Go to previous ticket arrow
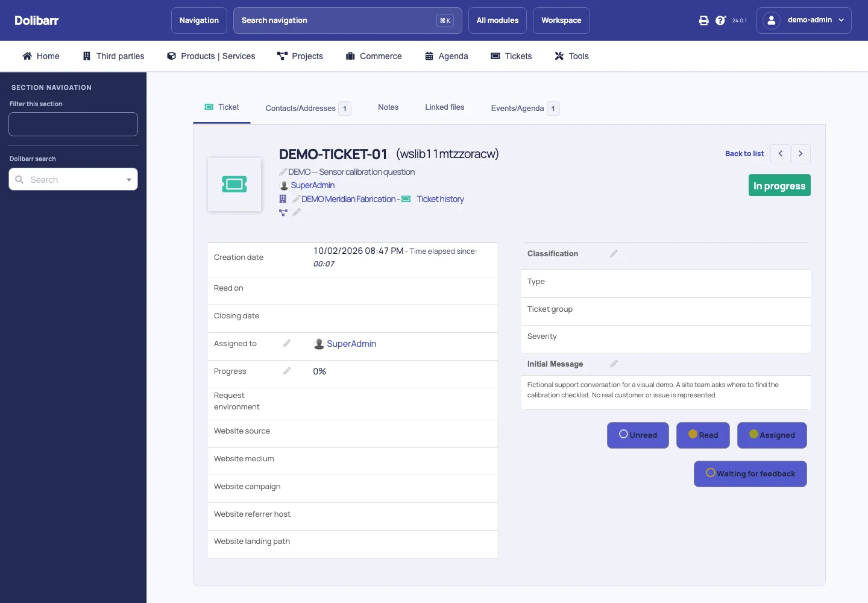 point(781,154)
